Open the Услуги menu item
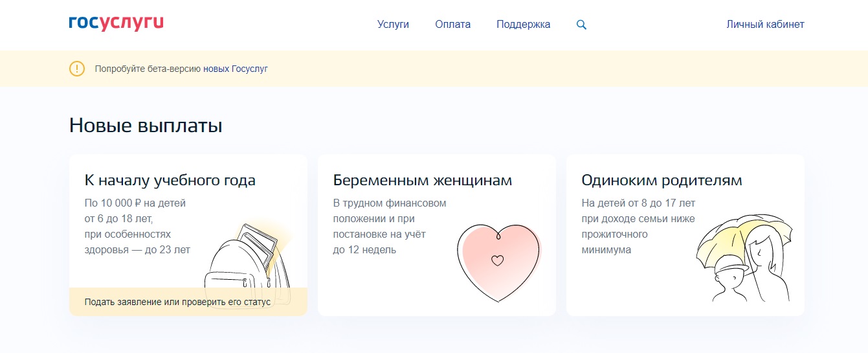This screenshot has height=353, width=868. pos(394,25)
